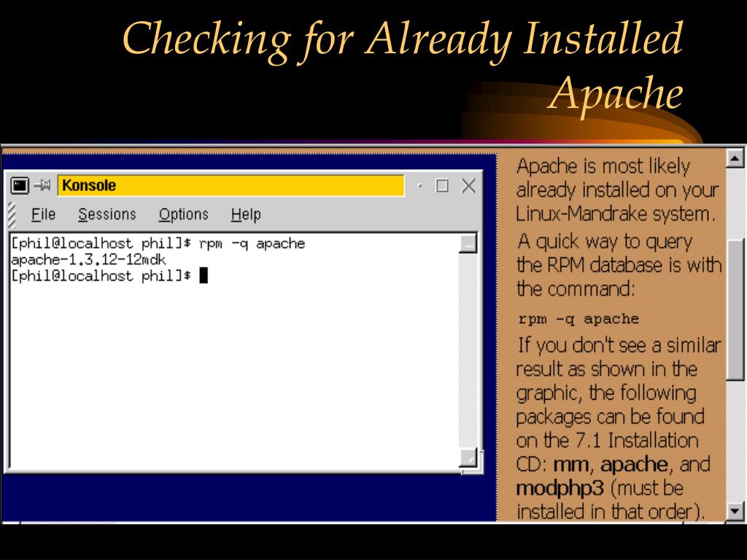Close the Konsole window
This screenshot has height=560, width=747.
click(468, 186)
